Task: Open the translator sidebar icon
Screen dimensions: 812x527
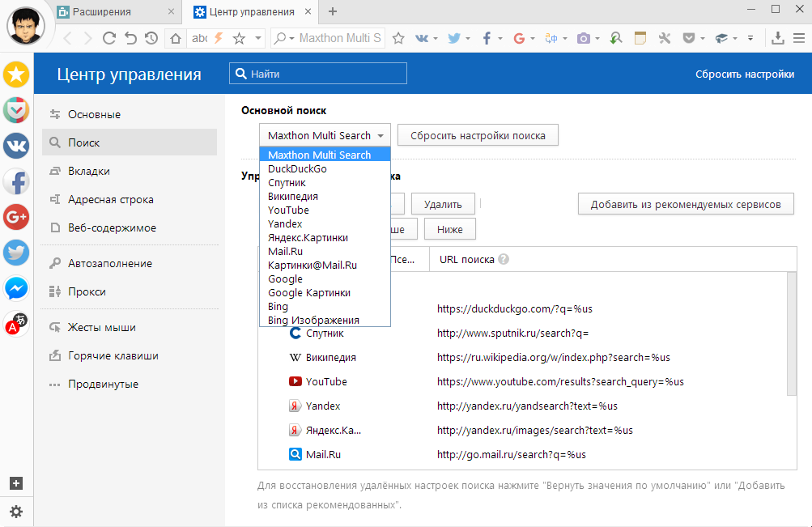Action: click(x=16, y=324)
